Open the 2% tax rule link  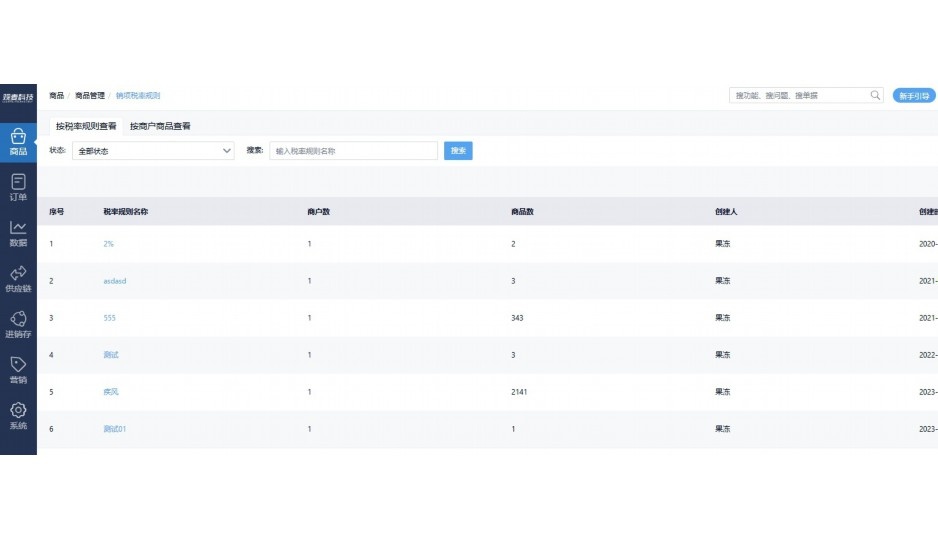[x=108, y=244]
